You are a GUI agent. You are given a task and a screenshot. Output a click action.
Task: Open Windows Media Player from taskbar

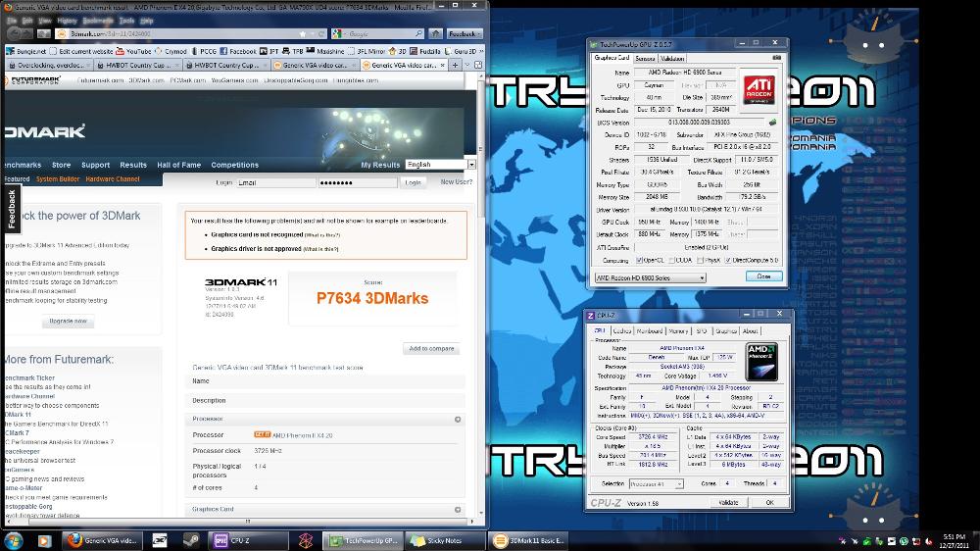point(44,540)
